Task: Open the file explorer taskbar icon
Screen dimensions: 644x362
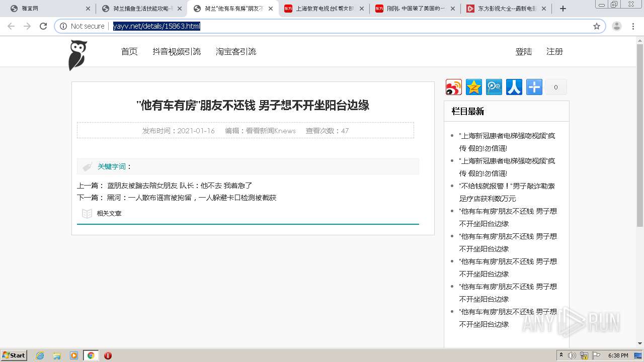Action: 57,355
